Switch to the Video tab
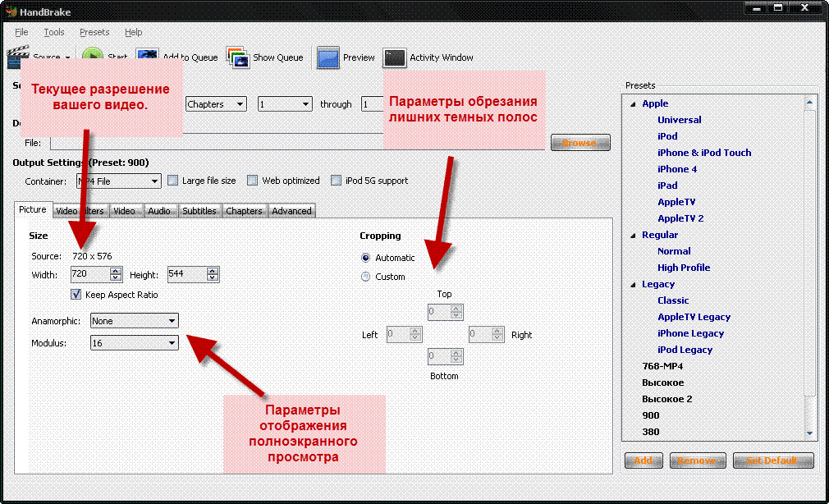The height and width of the screenshot is (504, 829). (124, 211)
